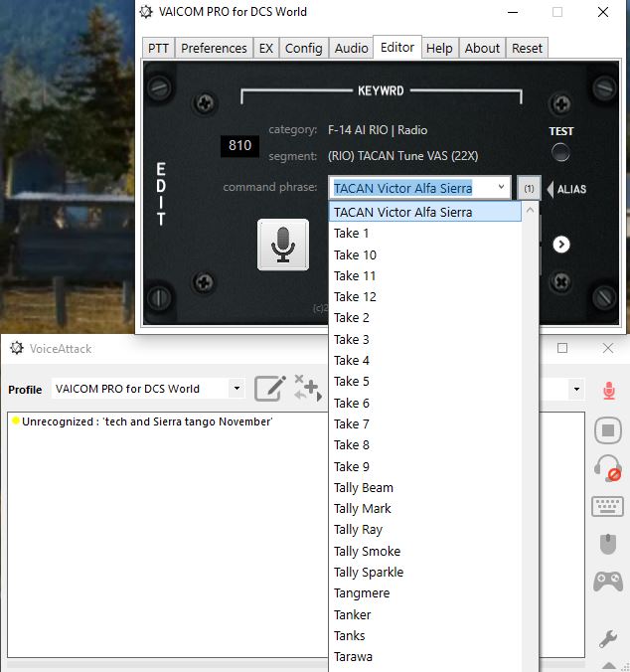Viewport: 630px width, 672px height.
Task: Click the edit profile pencil icon in VoiceAttack
Action: coord(270,389)
